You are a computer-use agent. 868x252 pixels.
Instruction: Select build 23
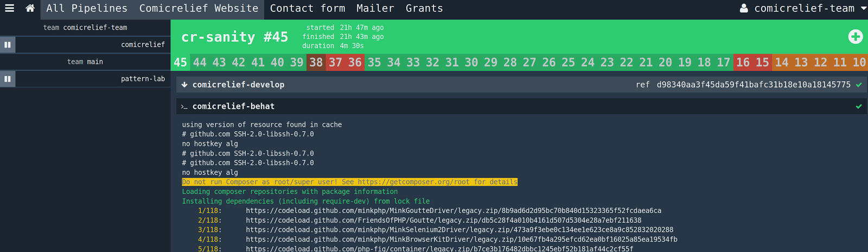pos(608,62)
